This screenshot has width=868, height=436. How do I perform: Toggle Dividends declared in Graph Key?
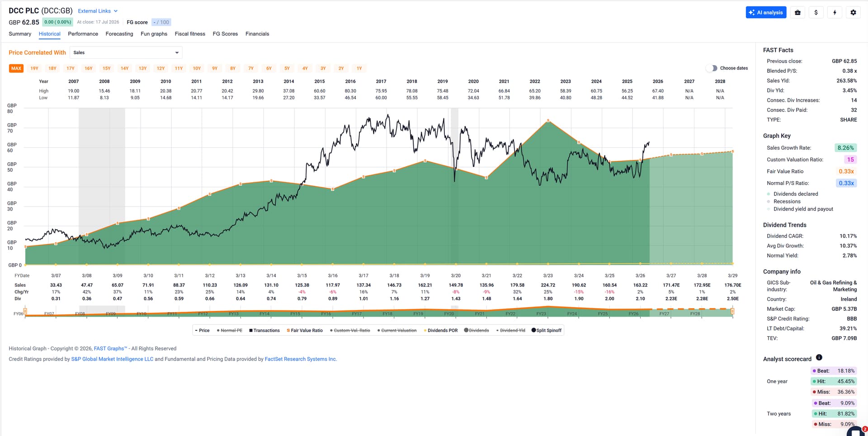(793, 194)
